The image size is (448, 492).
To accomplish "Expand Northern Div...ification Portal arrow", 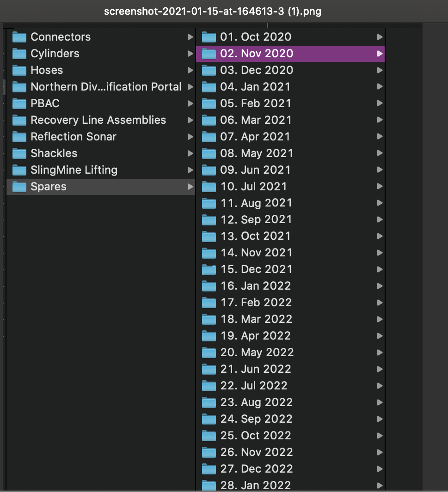I will (x=190, y=87).
